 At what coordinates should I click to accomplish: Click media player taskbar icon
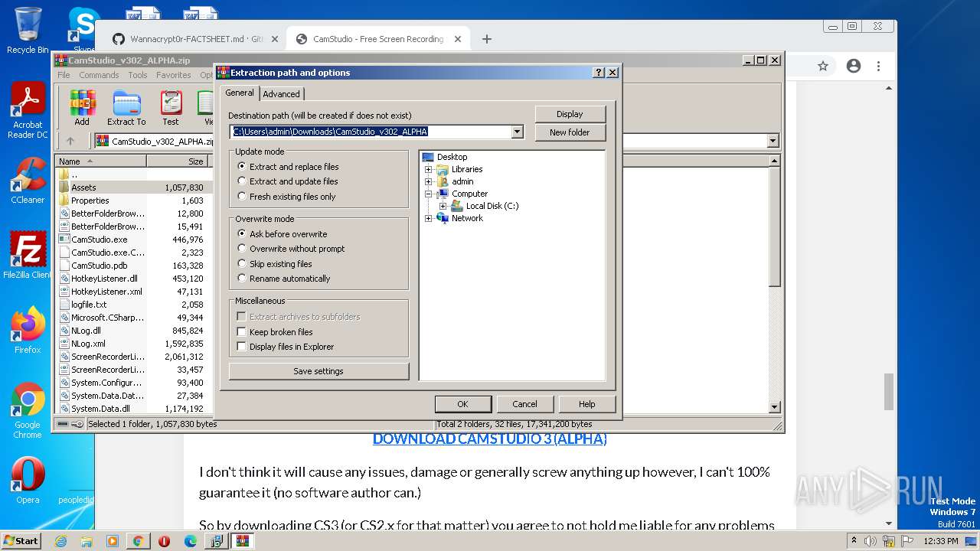click(x=113, y=541)
